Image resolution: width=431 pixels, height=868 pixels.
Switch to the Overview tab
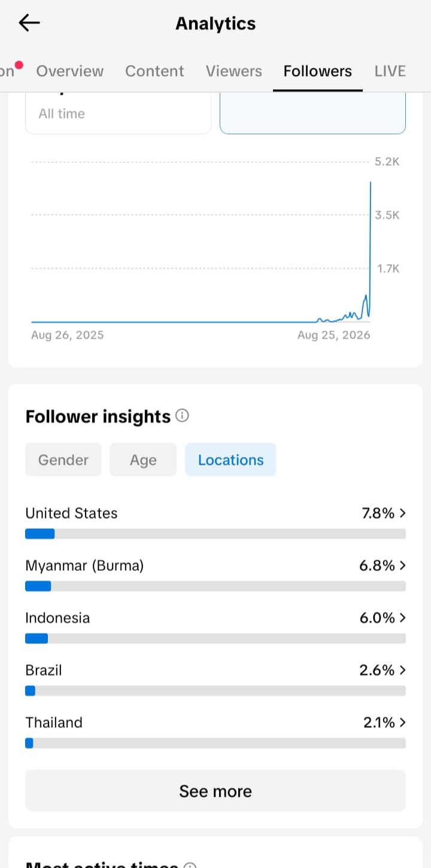69,71
